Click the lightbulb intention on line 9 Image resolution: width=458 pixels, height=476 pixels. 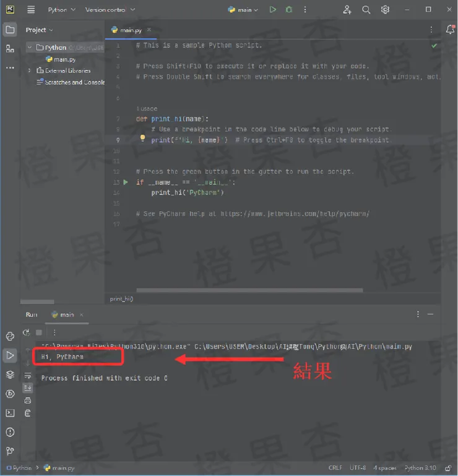tap(142, 138)
